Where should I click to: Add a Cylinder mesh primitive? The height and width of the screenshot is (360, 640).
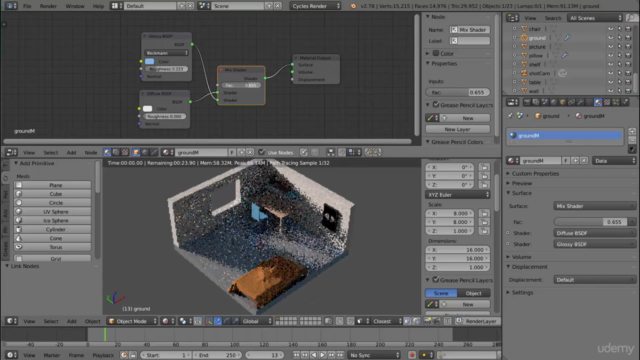[52, 229]
